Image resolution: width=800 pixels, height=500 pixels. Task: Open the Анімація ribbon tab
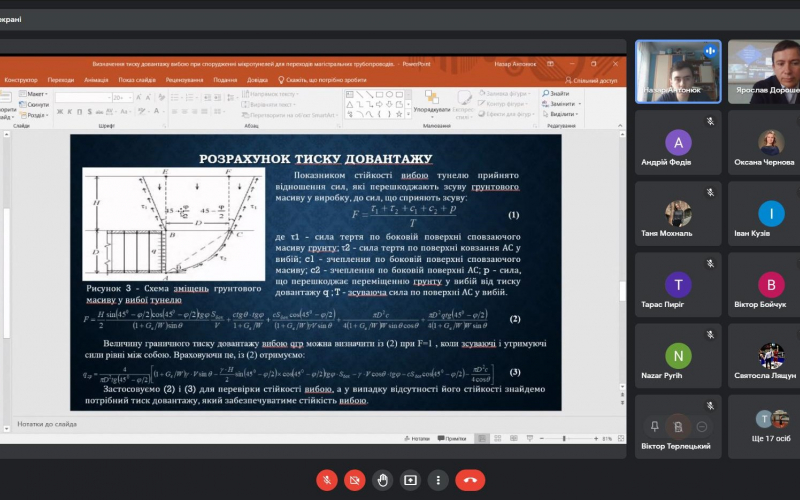click(x=96, y=80)
